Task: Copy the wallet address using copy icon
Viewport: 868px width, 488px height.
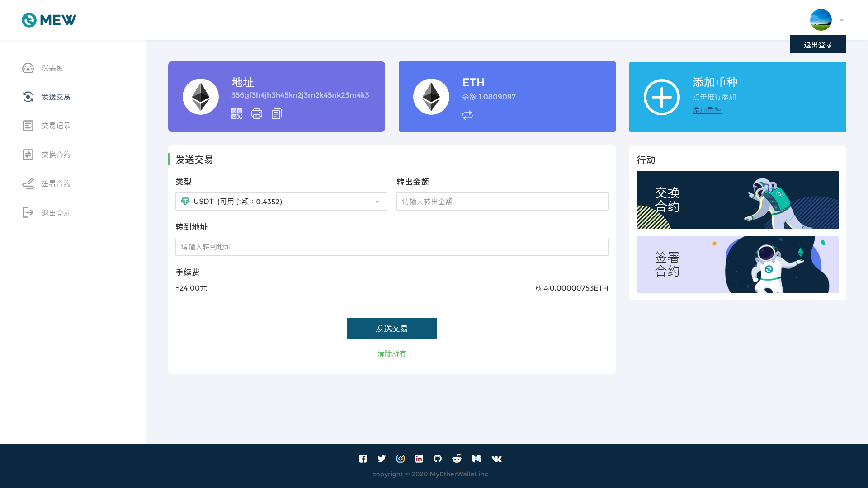Action: (x=277, y=114)
